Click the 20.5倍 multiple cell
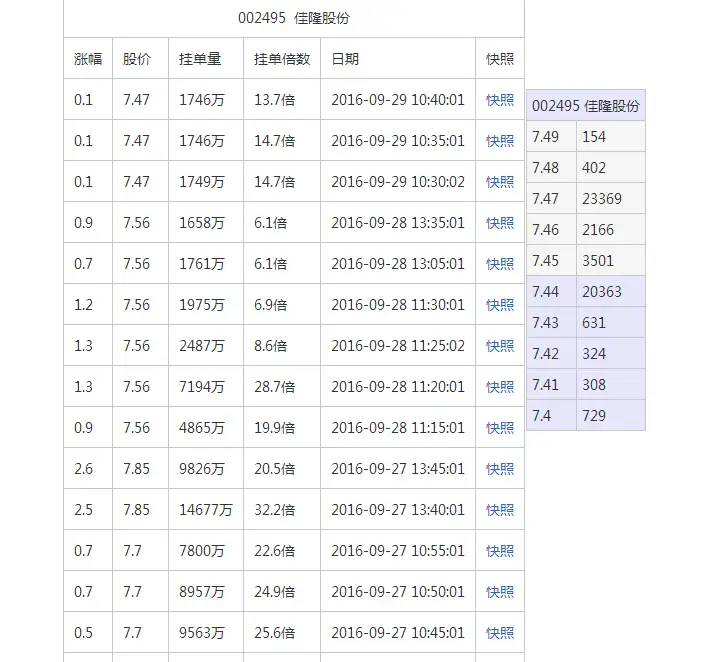713x662 pixels. pyautogui.click(x=282, y=468)
